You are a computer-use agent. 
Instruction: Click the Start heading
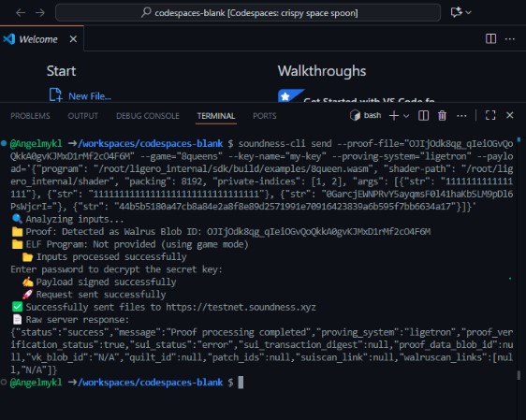click(61, 71)
